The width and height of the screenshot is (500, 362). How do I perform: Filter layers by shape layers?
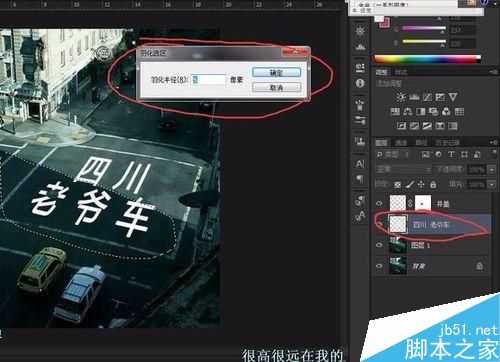point(464,155)
